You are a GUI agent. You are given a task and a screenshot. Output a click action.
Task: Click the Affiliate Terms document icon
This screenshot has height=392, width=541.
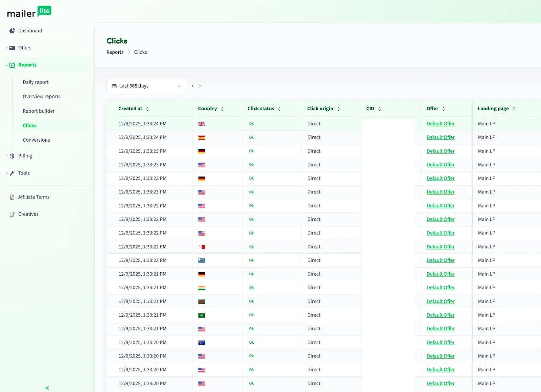pos(12,197)
